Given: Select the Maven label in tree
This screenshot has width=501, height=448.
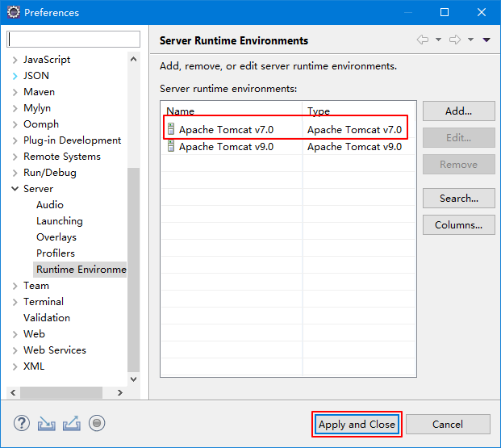Looking at the screenshot, I should point(39,92).
